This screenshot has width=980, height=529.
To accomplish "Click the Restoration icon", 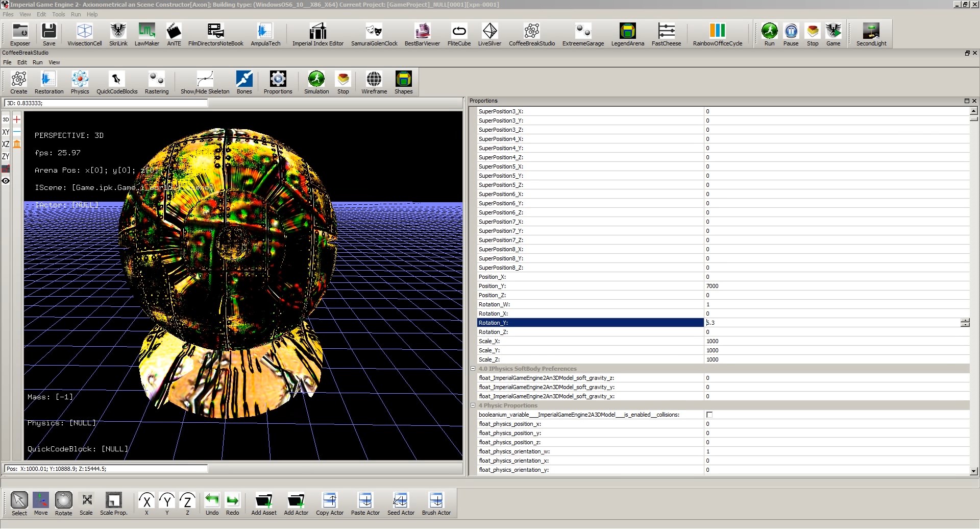I will [x=49, y=82].
